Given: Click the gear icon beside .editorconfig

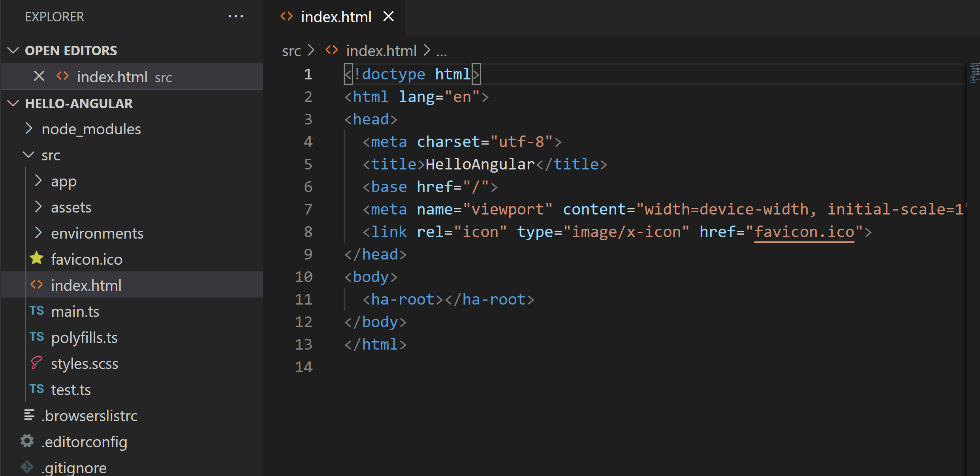Looking at the screenshot, I should [27, 441].
